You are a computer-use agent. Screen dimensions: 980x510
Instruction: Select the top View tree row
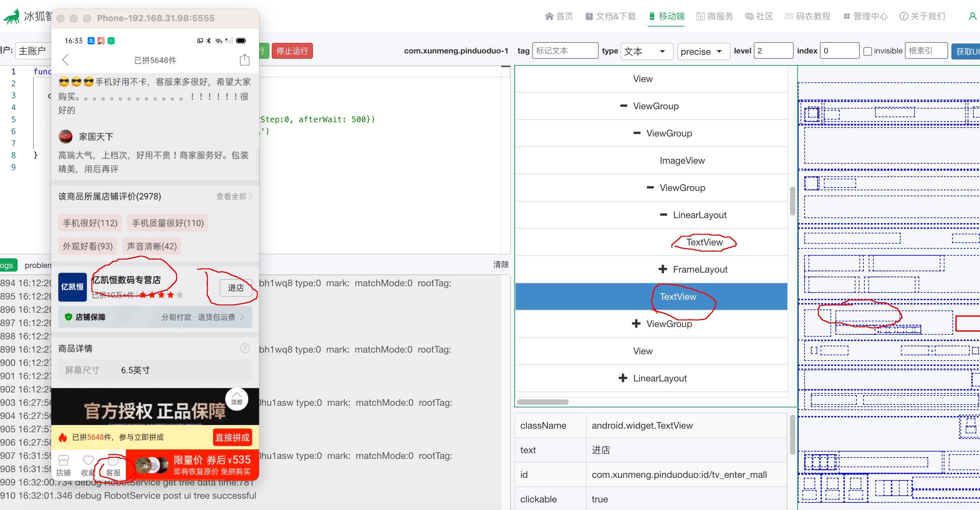[x=651, y=79]
